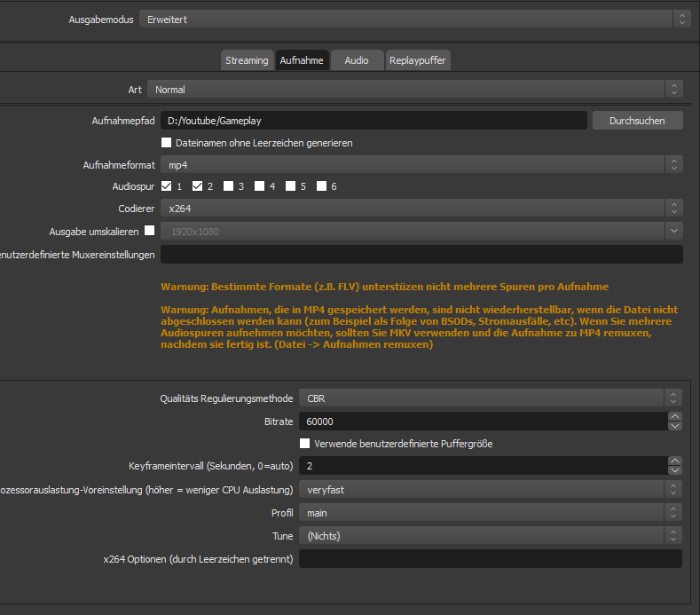Enable Audiospur 4 checkbox

click(x=259, y=185)
